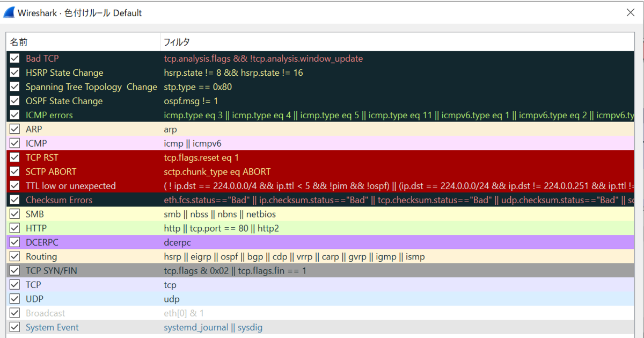Click filter systemd_journal || sysdig
This screenshot has width=644, height=338.
[213, 327]
